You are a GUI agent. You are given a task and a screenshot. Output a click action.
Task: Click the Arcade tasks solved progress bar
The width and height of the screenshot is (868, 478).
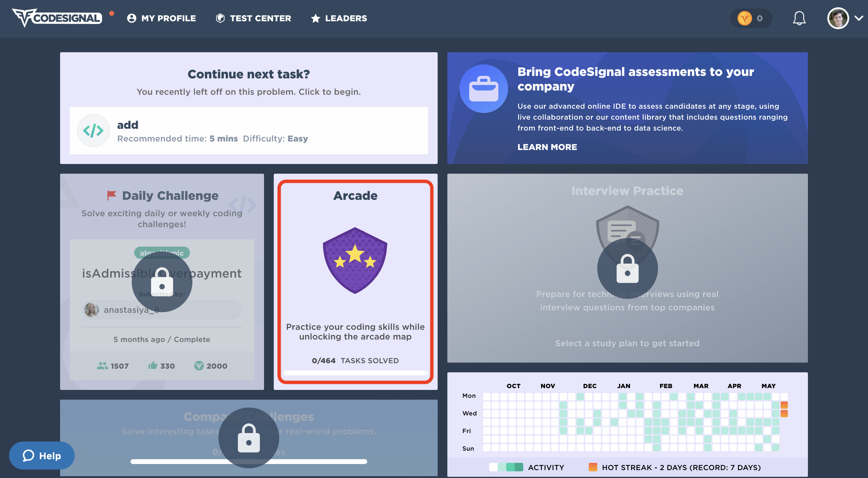(x=355, y=373)
